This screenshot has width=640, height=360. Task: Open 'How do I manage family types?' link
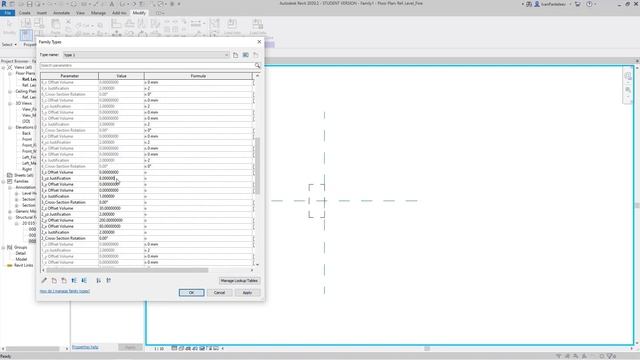64,291
